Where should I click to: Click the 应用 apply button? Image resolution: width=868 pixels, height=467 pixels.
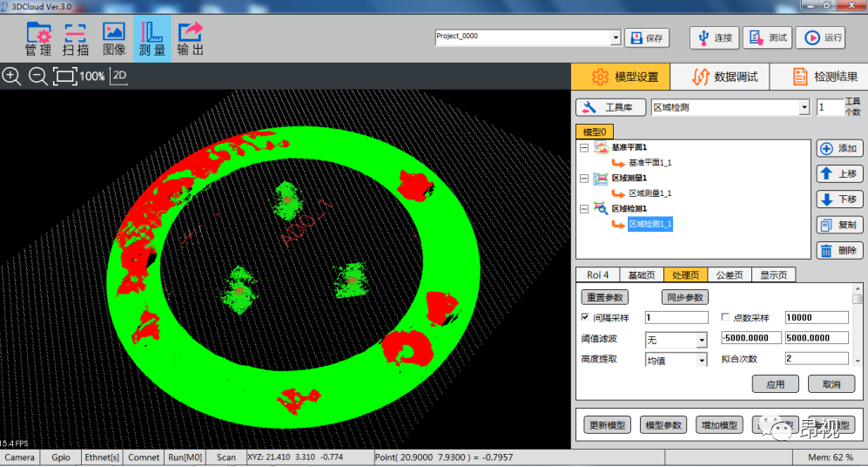click(776, 384)
